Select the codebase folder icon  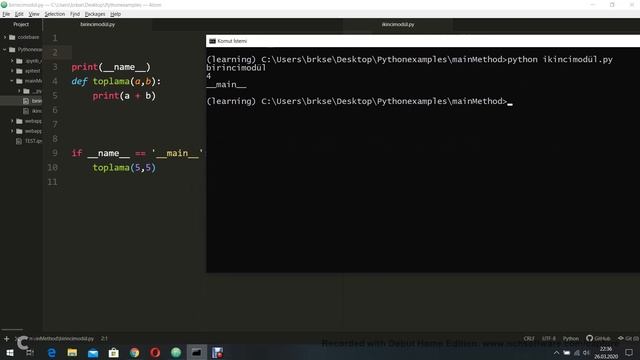pos(12,37)
